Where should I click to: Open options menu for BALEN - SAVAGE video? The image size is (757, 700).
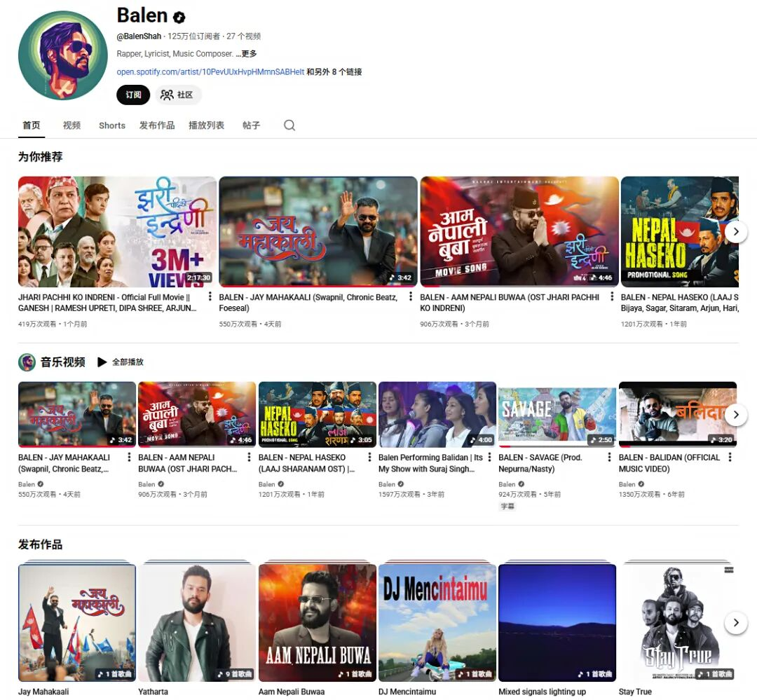(609, 458)
